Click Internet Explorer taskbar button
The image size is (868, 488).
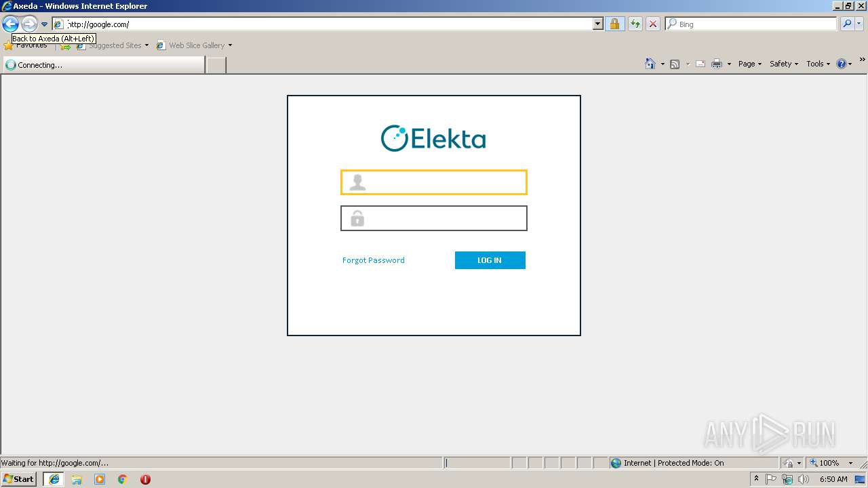(x=54, y=479)
